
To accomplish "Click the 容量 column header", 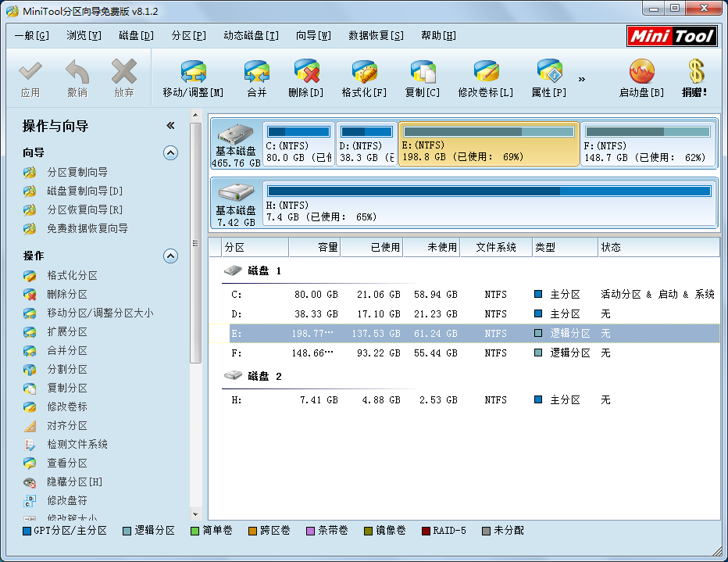I will pyautogui.click(x=314, y=248).
